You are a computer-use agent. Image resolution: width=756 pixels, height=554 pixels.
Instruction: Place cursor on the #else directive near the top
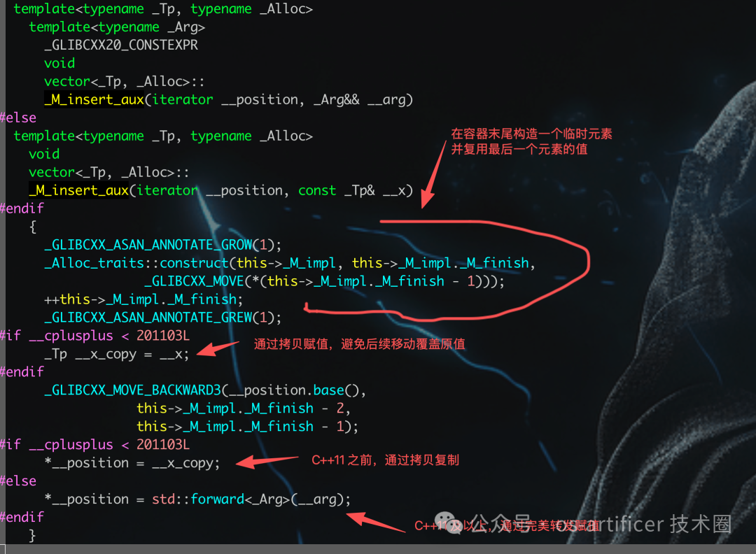pos(18,118)
